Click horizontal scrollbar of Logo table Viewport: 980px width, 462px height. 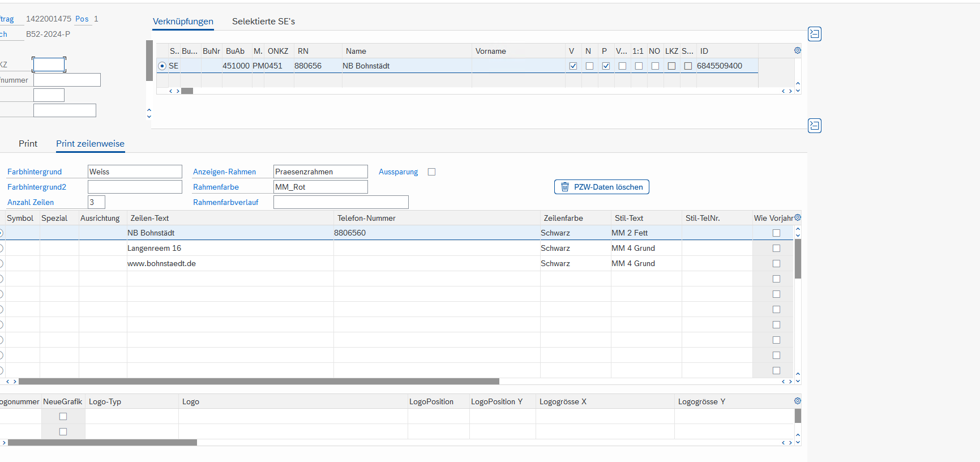coord(102,443)
